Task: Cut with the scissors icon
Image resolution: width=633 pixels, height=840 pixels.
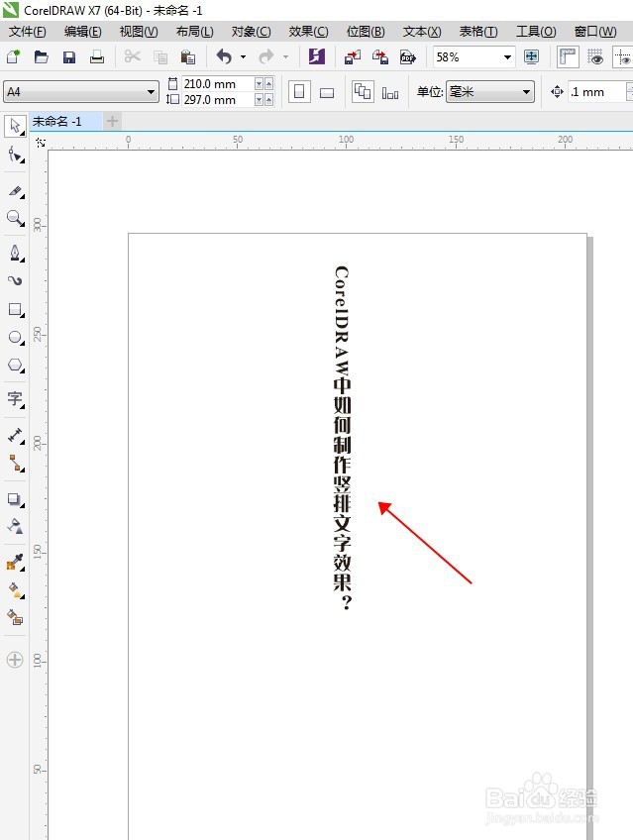Action: [133, 56]
